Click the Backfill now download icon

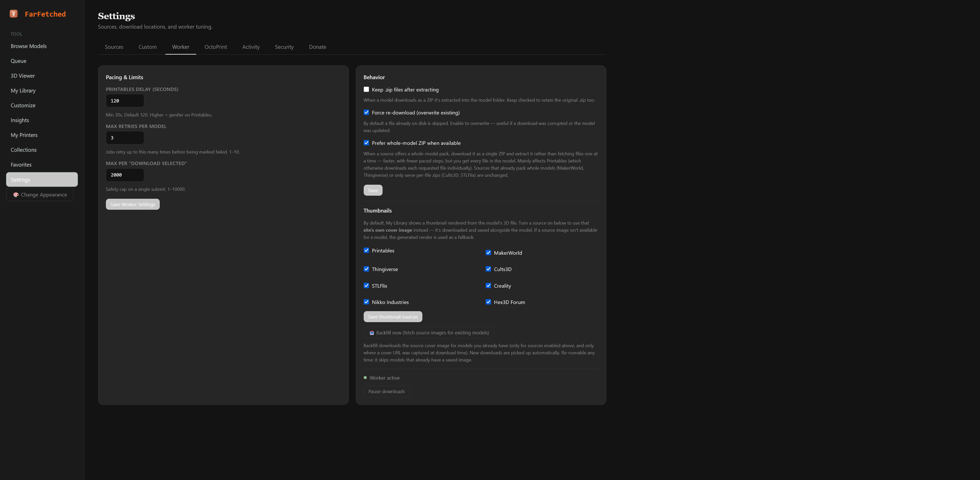pyautogui.click(x=372, y=333)
